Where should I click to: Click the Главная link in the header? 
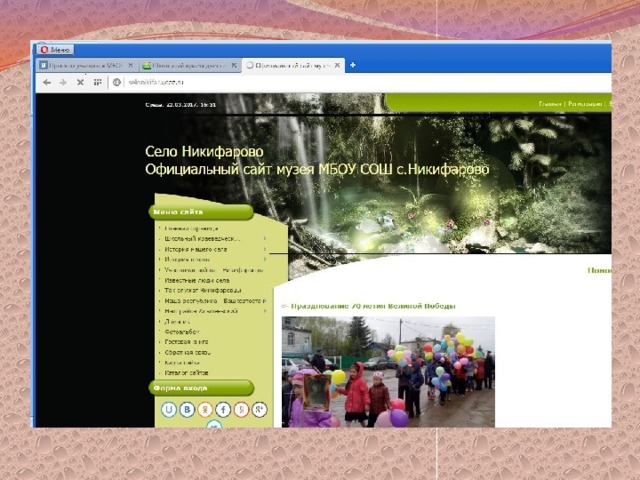[x=550, y=103]
